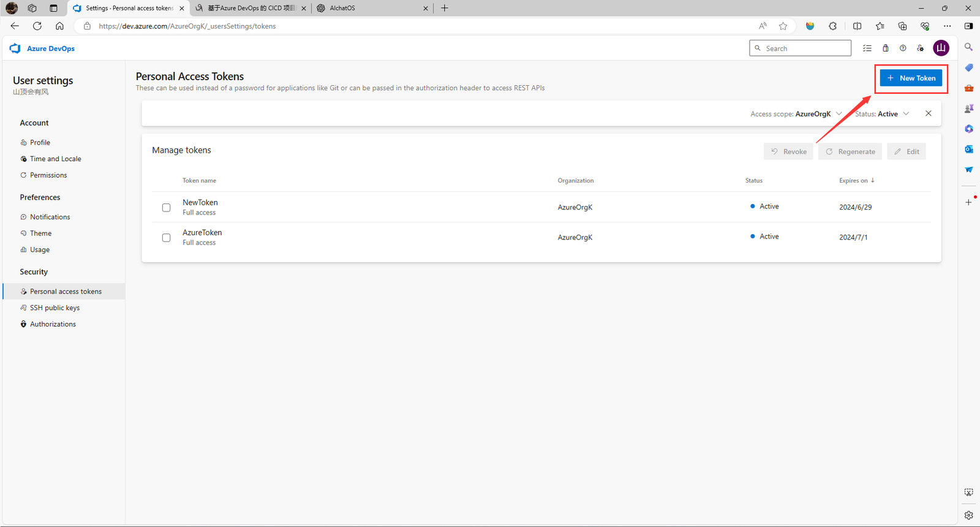Image resolution: width=980 pixels, height=527 pixels.
Task: Open Permissions settings
Action: [48, 175]
